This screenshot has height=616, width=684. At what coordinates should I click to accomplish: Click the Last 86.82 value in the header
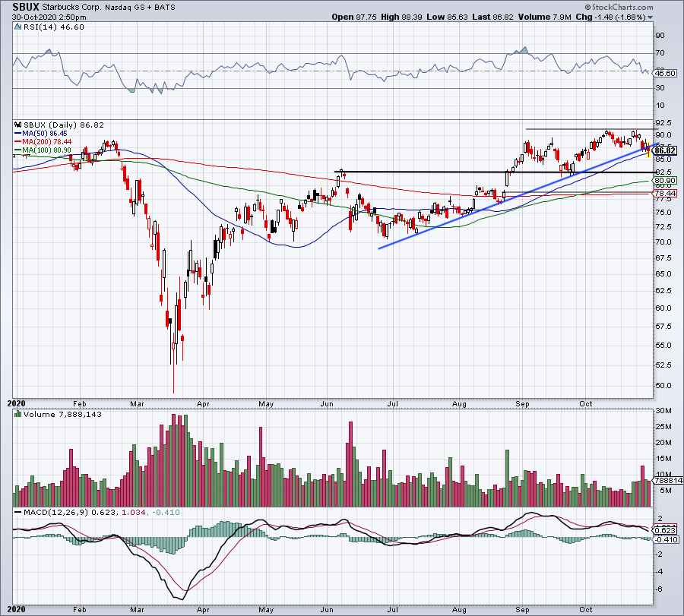coord(493,17)
